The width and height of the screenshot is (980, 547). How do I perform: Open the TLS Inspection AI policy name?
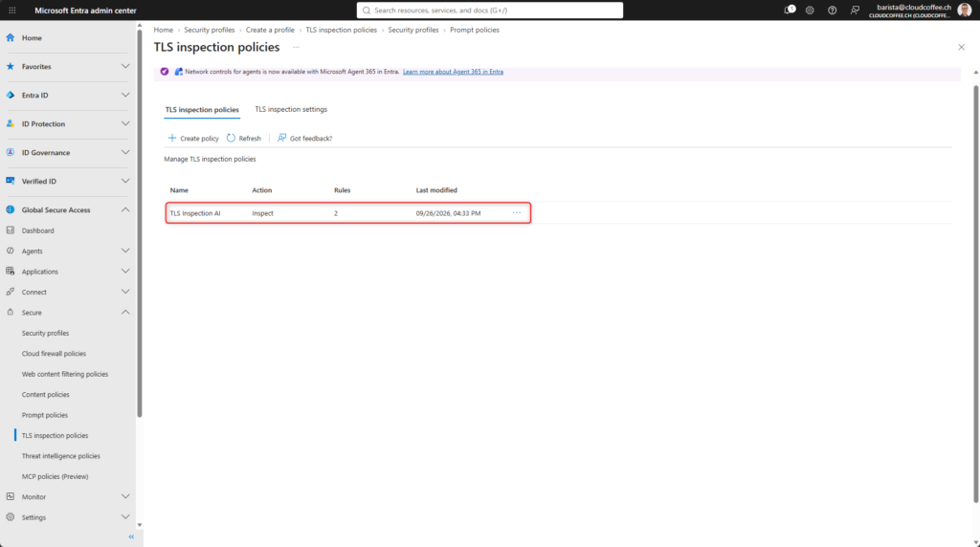195,213
